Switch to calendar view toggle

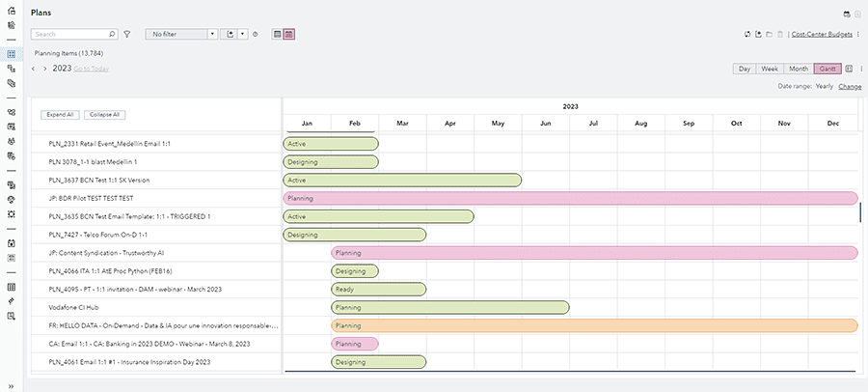point(289,35)
